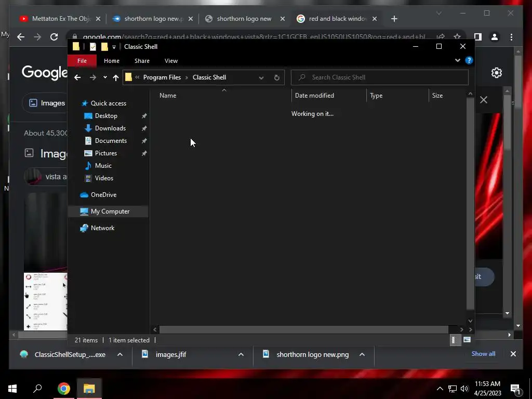The image size is (532, 399).
Task: Click Properties quick access toolbar icon
Action: pyautogui.click(x=92, y=47)
